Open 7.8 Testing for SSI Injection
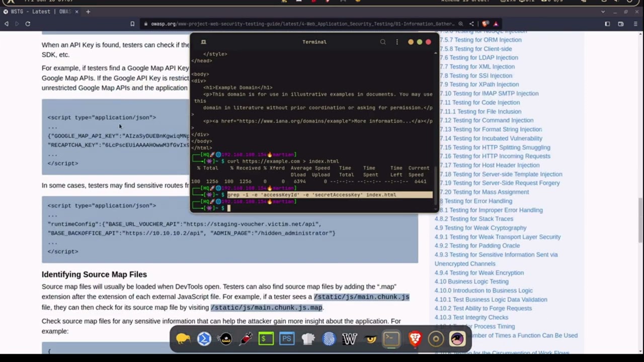 pyautogui.click(x=475, y=75)
